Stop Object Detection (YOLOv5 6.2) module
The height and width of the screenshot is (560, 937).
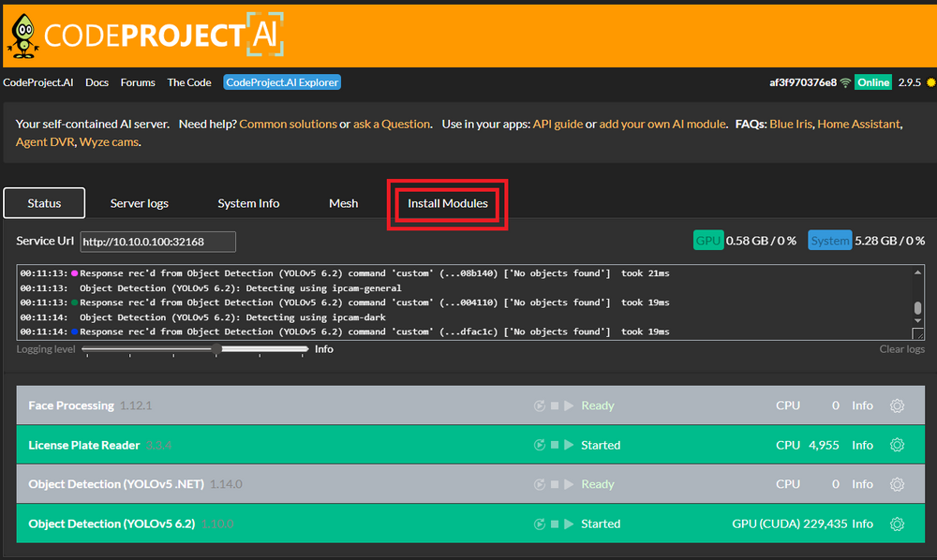point(555,524)
